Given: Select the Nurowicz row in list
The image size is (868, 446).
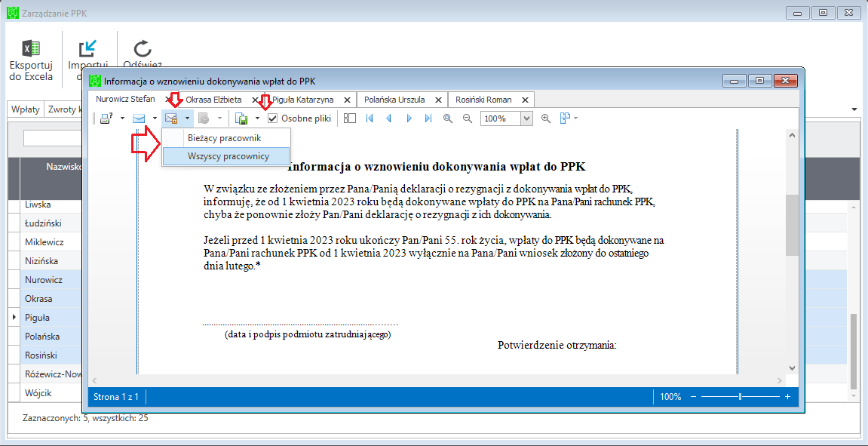Looking at the screenshot, I should (45, 280).
